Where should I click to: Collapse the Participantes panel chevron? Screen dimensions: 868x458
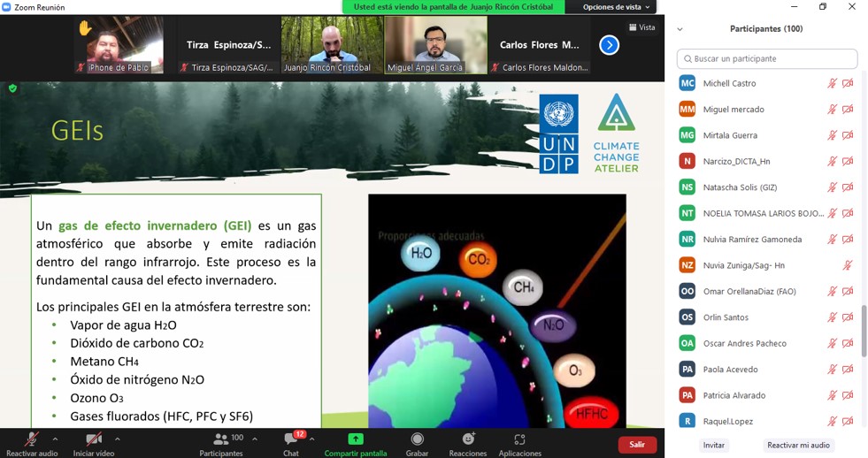[x=680, y=29]
